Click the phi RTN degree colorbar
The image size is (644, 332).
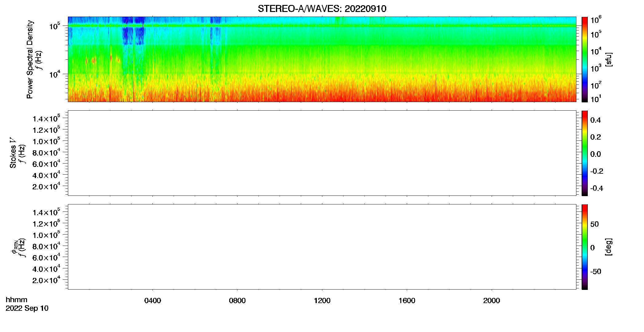(585, 247)
